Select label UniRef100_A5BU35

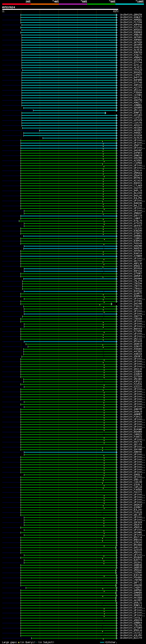point(131,35)
